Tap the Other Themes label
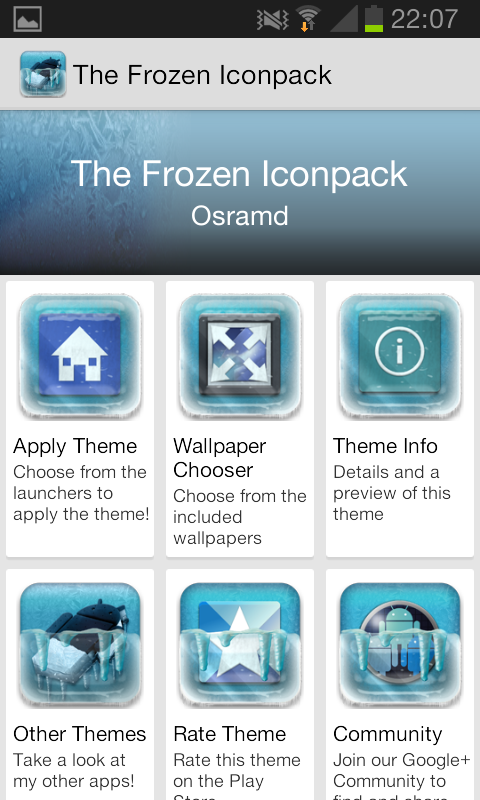 click(x=80, y=734)
